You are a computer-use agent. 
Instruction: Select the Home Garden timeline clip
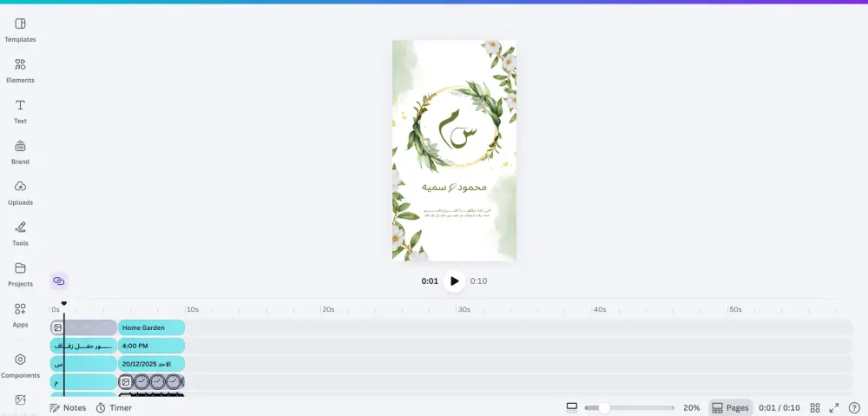151,327
